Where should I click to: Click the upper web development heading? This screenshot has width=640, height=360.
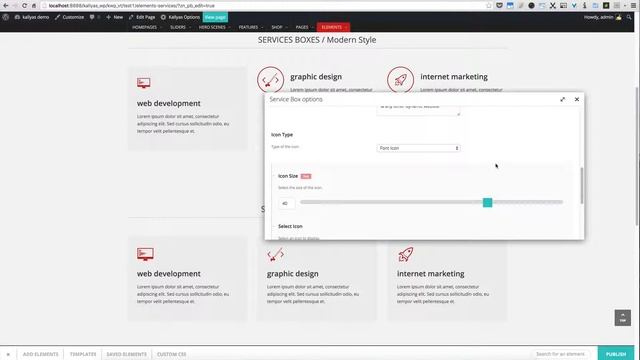coord(169,103)
